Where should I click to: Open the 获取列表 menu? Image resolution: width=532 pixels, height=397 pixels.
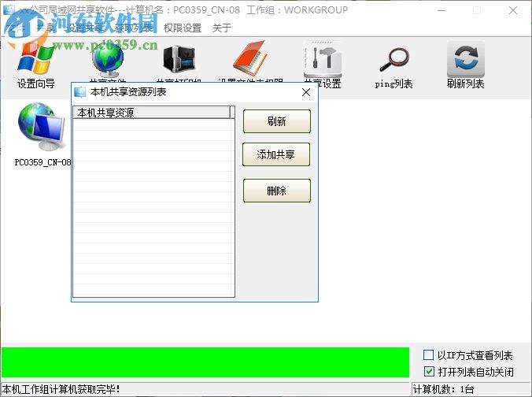pyautogui.click(x=134, y=28)
